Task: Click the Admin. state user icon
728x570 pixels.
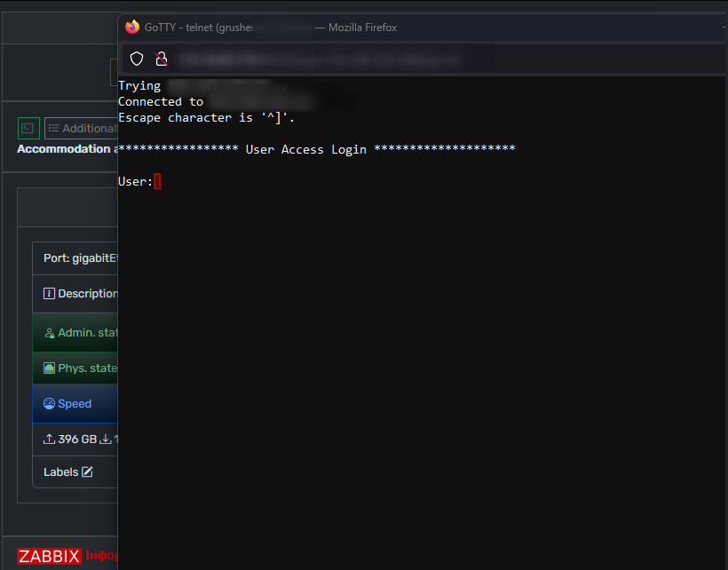Action: click(x=49, y=333)
